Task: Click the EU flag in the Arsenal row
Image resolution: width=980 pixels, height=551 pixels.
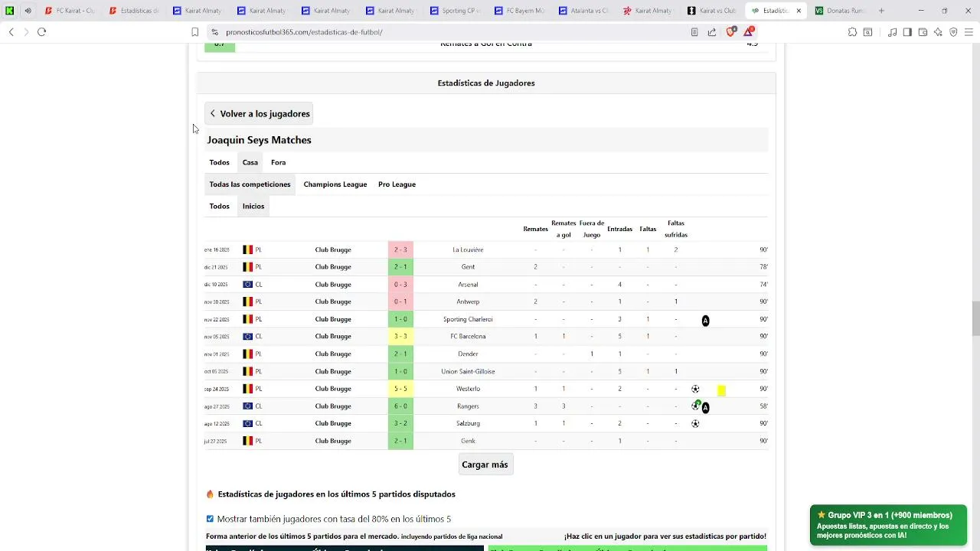Action: click(x=248, y=285)
